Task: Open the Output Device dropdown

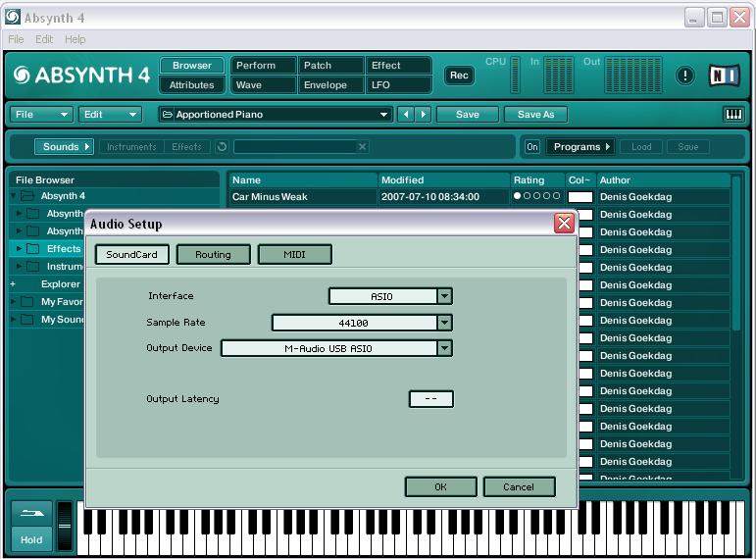Action: pyautogui.click(x=444, y=348)
